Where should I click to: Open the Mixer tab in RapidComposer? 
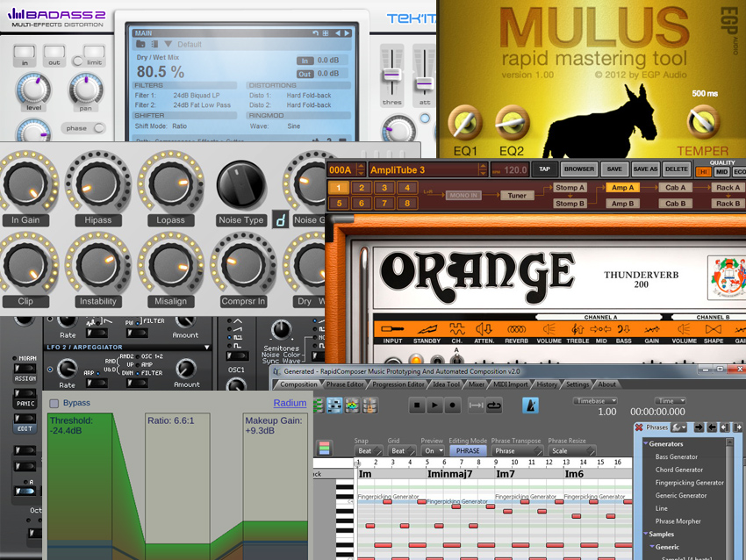tap(477, 384)
